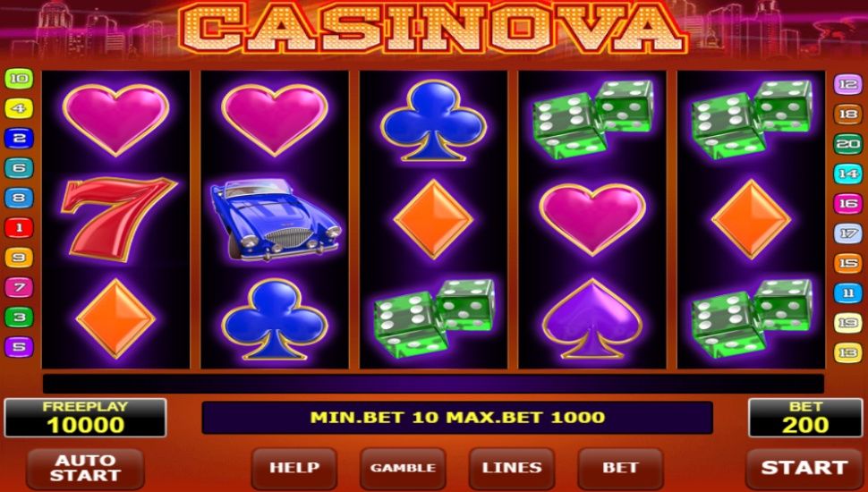The width and height of the screenshot is (868, 492).
Task: Select the LINES button
Action: pos(512,468)
